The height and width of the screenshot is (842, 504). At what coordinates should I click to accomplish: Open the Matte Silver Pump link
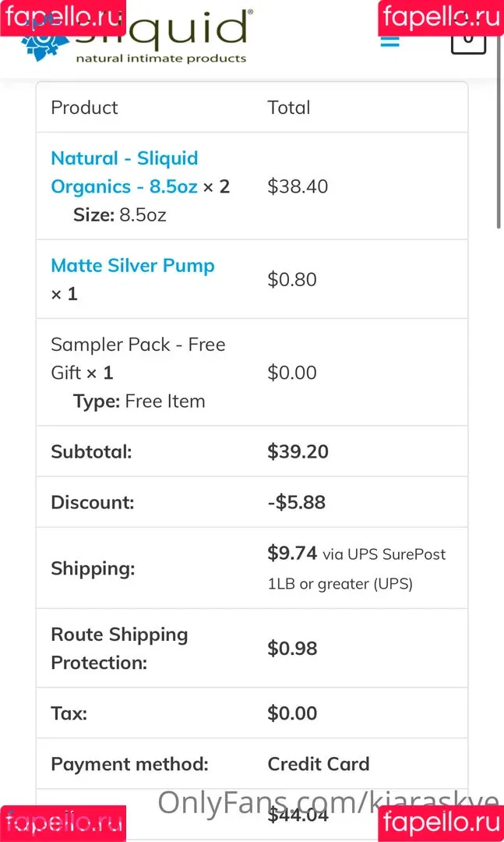[x=132, y=265]
